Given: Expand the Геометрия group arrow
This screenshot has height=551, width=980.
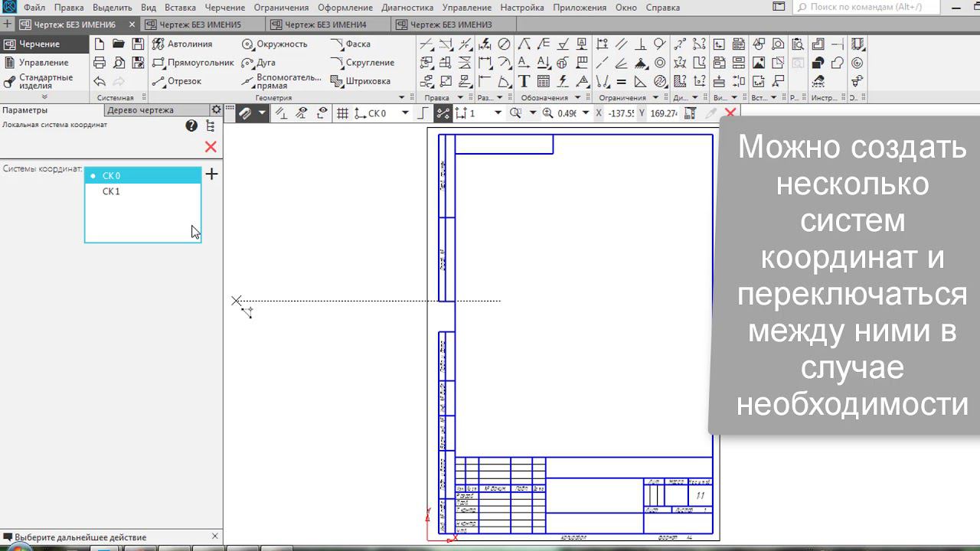Looking at the screenshot, I should coord(402,98).
